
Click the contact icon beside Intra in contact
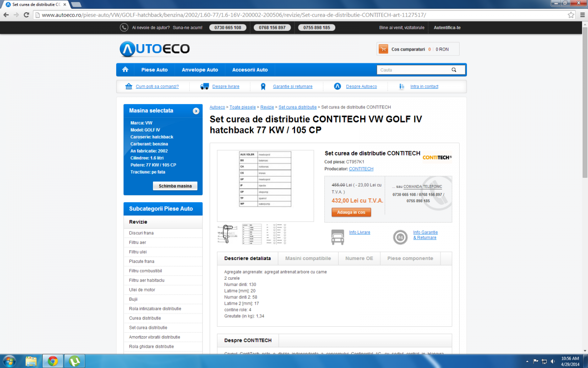click(x=402, y=86)
